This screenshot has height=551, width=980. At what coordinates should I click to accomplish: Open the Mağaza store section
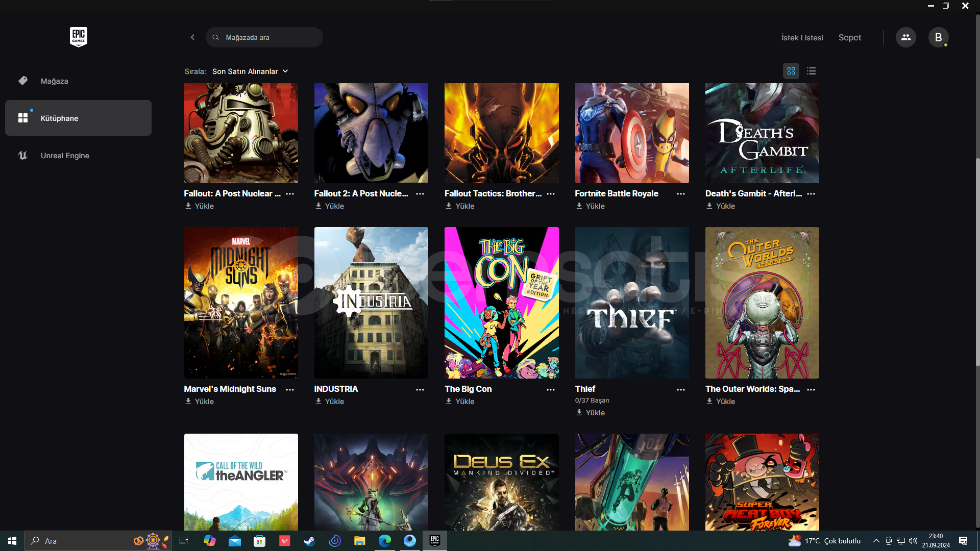[x=78, y=81]
